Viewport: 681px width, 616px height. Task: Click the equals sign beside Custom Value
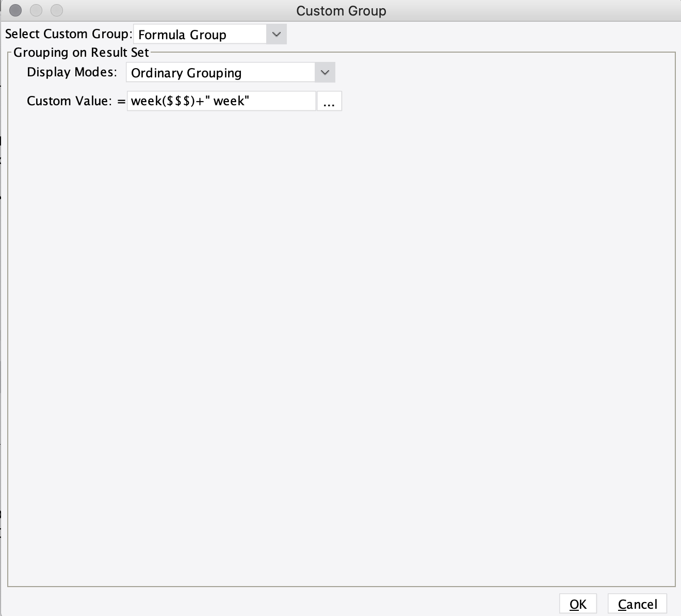pyautogui.click(x=122, y=101)
